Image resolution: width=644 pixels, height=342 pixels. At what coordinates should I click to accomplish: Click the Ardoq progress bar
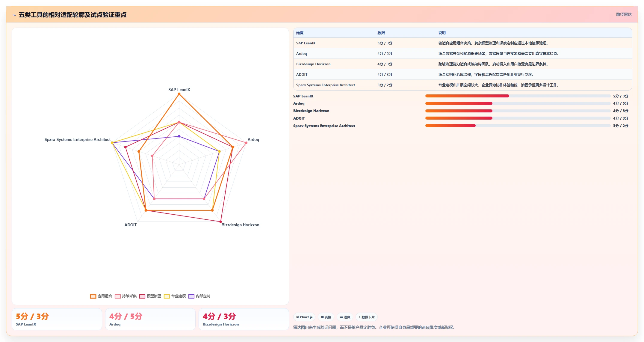pyautogui.click(x=518, y=103)
